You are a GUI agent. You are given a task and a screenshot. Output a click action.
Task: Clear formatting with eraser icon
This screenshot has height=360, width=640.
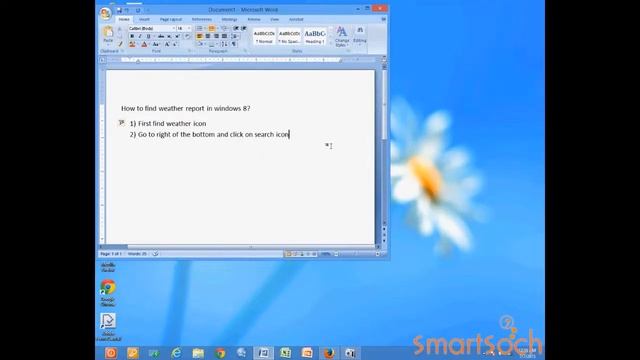point(187,36)
